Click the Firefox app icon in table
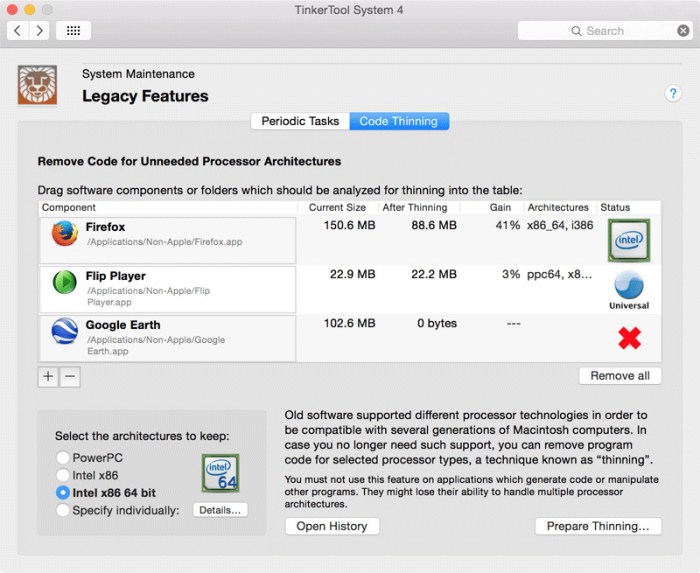Image resolution: width=700 pixels, height=573 pixels. coord(65,233)
